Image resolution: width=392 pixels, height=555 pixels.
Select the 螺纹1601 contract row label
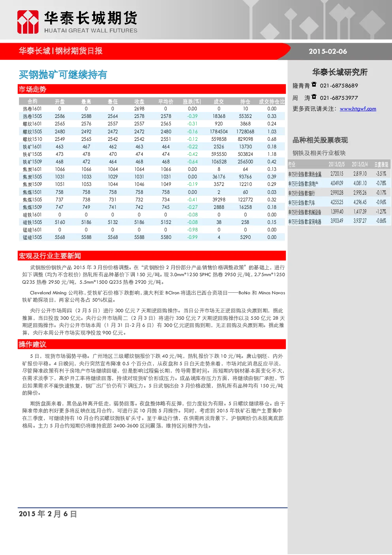(32, 124)
